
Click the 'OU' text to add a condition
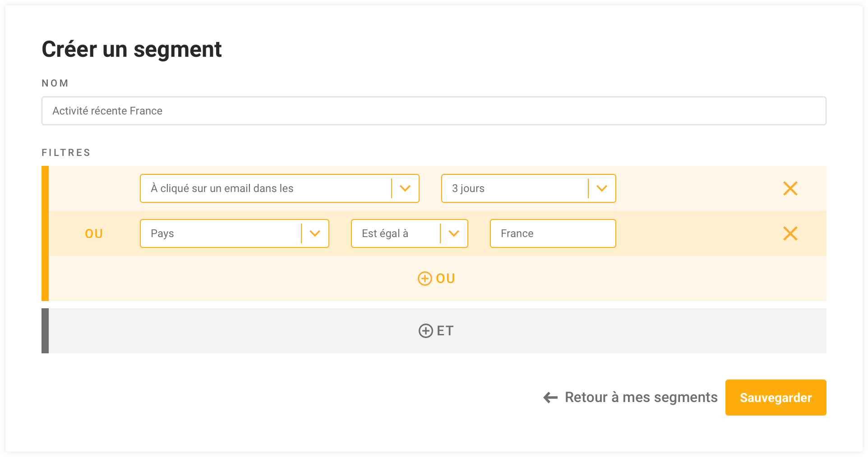(446, 279)
